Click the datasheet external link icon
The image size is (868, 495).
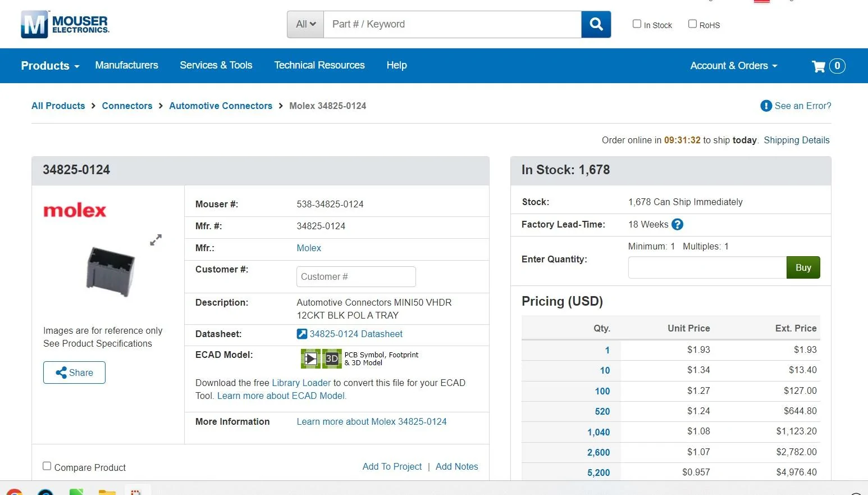tap(301, 334)
